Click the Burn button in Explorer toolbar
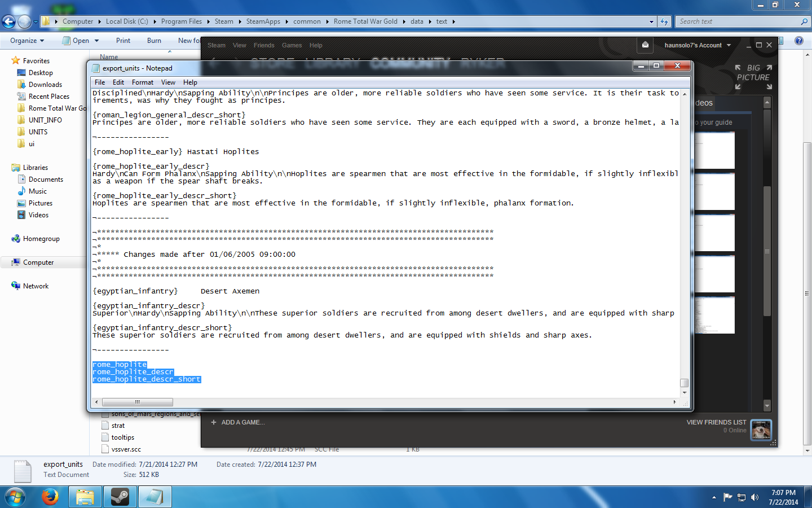Screen dimensions: 812x508 click(x=154, y=41)
